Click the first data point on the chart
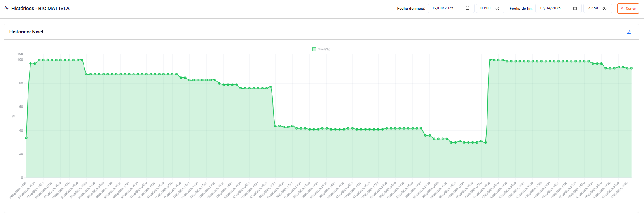This screenshot has width=644, height=214. coord(26,138)
